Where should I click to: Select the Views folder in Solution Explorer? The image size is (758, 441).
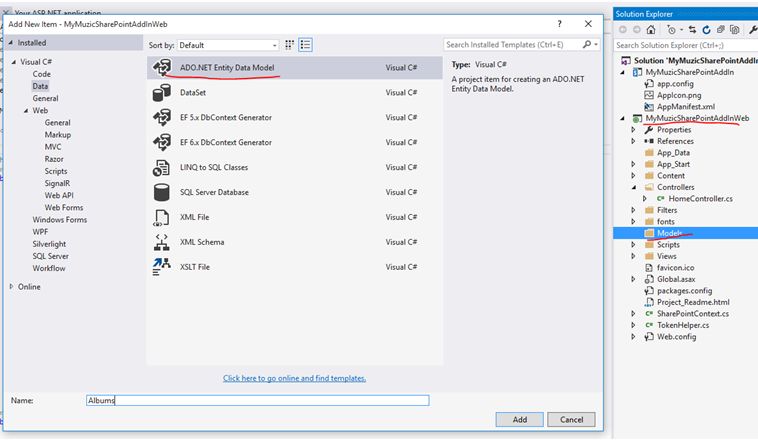click(666, 256)
